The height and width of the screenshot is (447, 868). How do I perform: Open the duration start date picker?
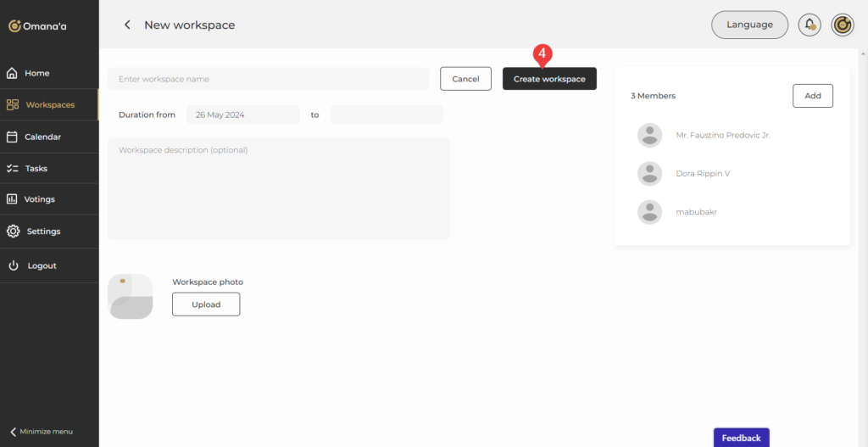(x=242, y=115)
